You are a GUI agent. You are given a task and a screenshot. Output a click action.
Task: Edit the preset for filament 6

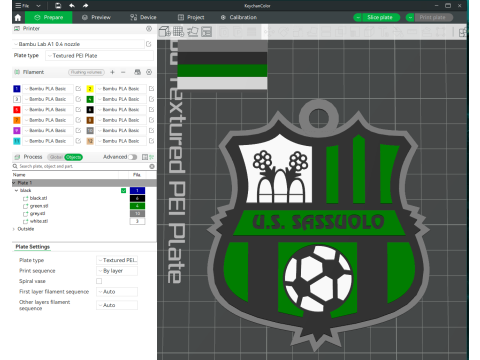pyautogui.click(x=151, y=109)
